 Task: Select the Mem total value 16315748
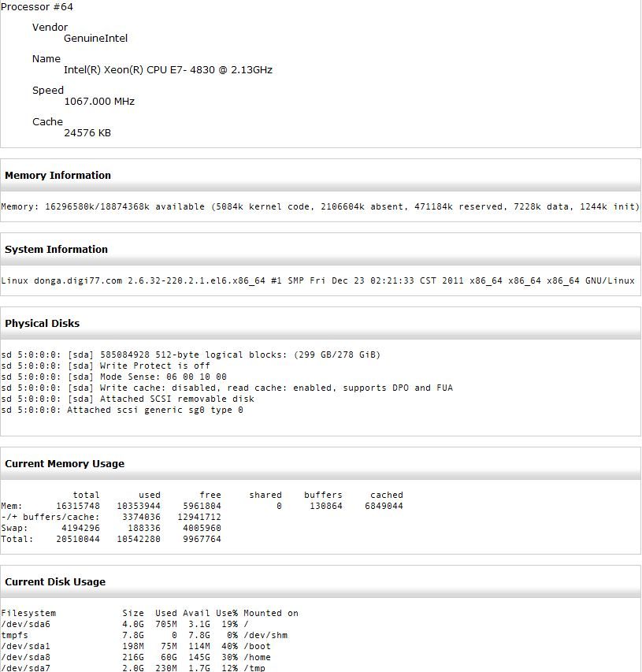tap(77, 506)
